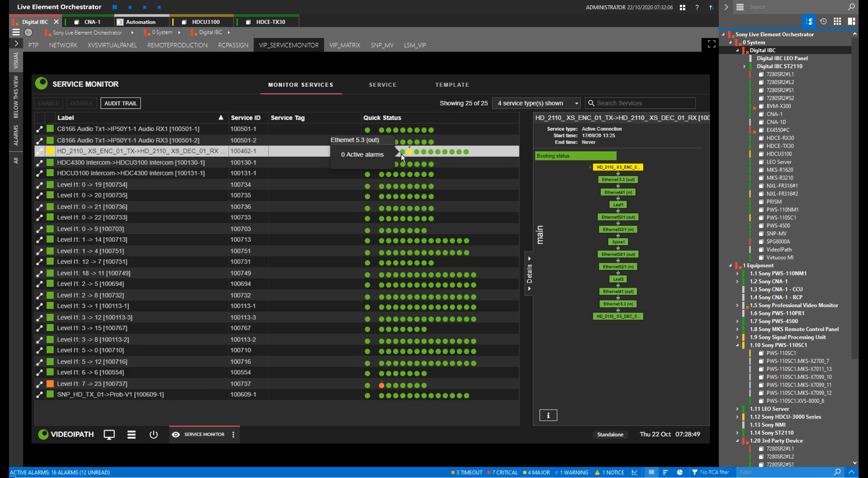Open the apps grid icon in header
Screen dimensions: 868x478
coord(683,7)
